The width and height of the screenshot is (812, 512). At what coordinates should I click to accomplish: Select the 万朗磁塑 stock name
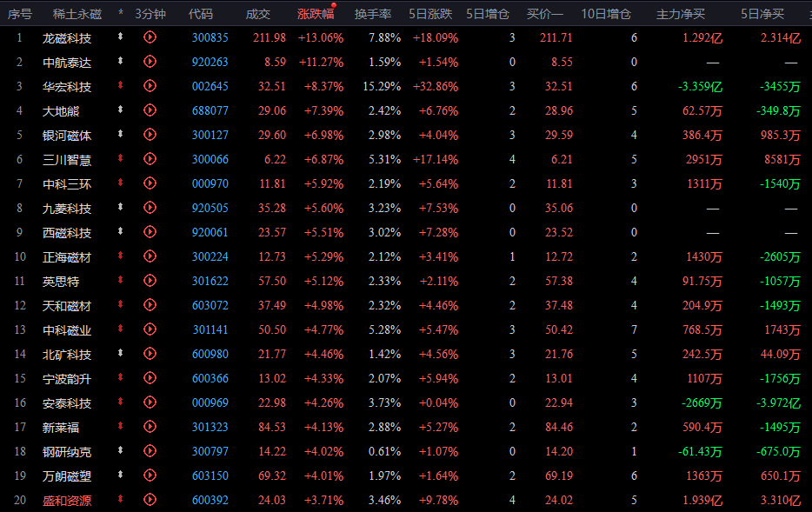[x=67, y=476]
